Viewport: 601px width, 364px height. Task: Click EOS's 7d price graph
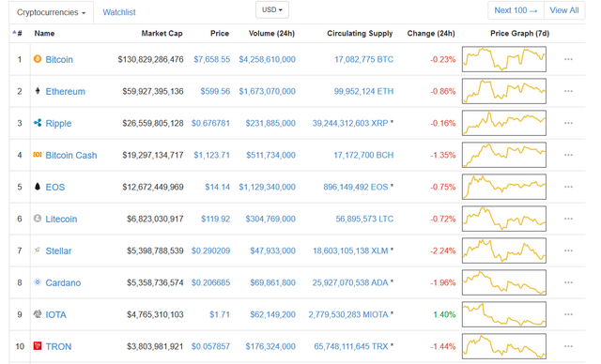504,187
